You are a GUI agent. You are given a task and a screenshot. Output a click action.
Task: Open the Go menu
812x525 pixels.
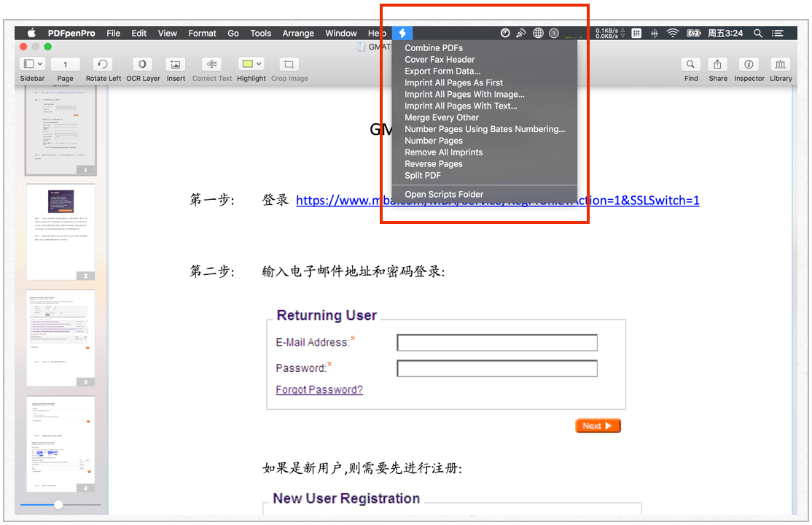(x=233, y=33)
